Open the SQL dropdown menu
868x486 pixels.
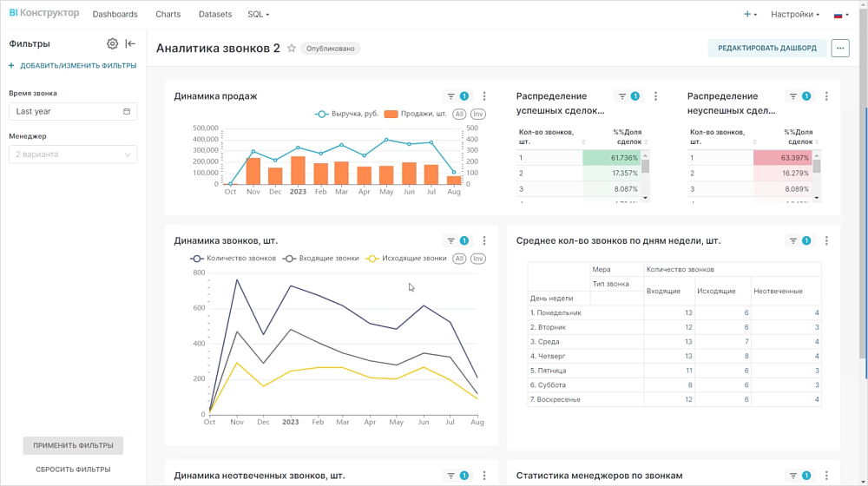[258, 15]
